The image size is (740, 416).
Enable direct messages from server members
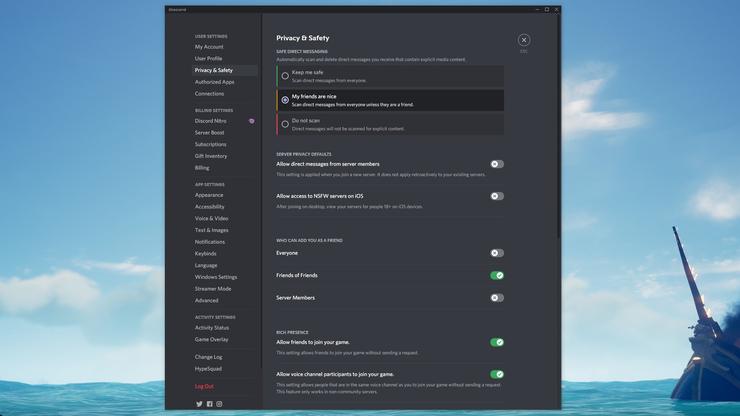point(496,164)
